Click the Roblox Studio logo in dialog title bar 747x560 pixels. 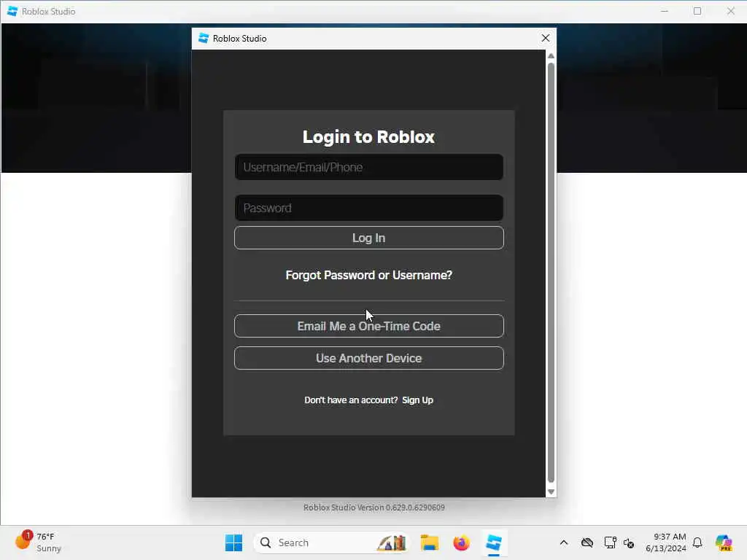[204, 38]
